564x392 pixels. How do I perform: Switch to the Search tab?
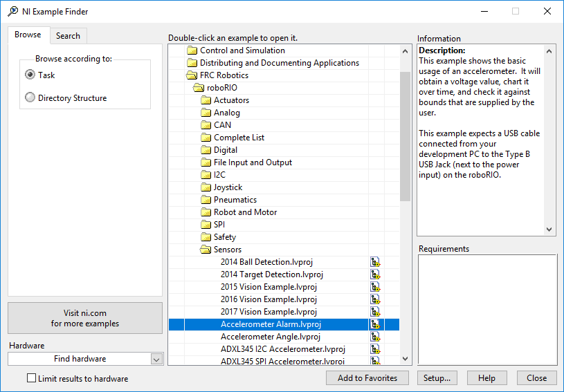[68, 36]
